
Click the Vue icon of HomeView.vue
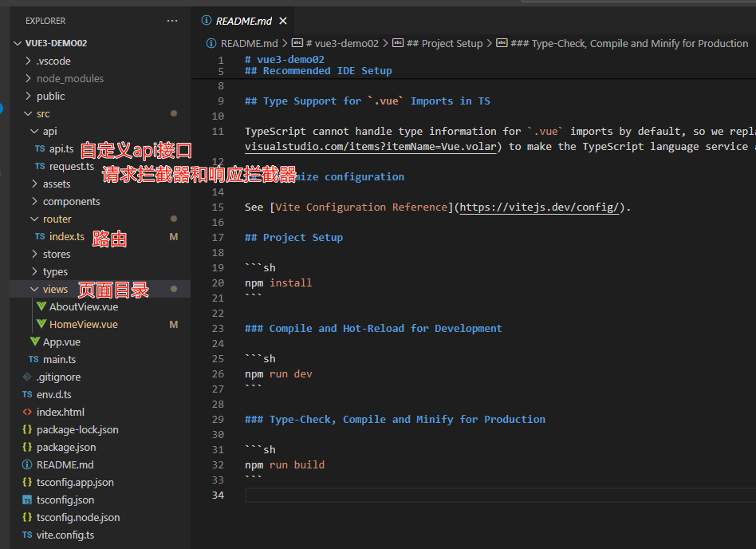click(41, 324)
